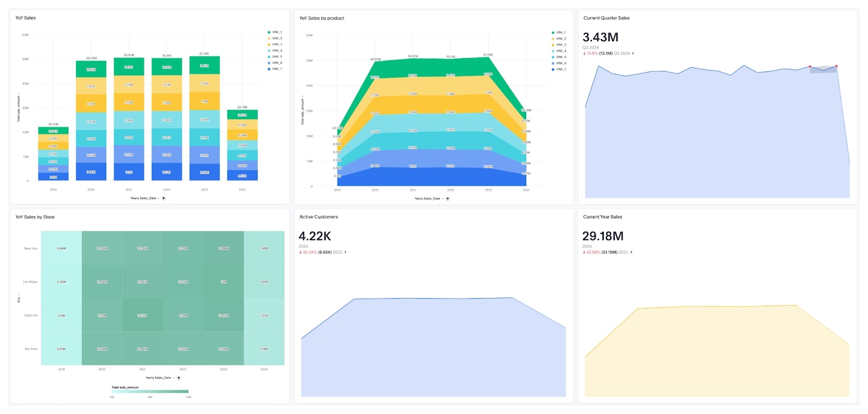
Task: Click New York 2019 heatmap cell 5.44M
Action: pos(61,248)
